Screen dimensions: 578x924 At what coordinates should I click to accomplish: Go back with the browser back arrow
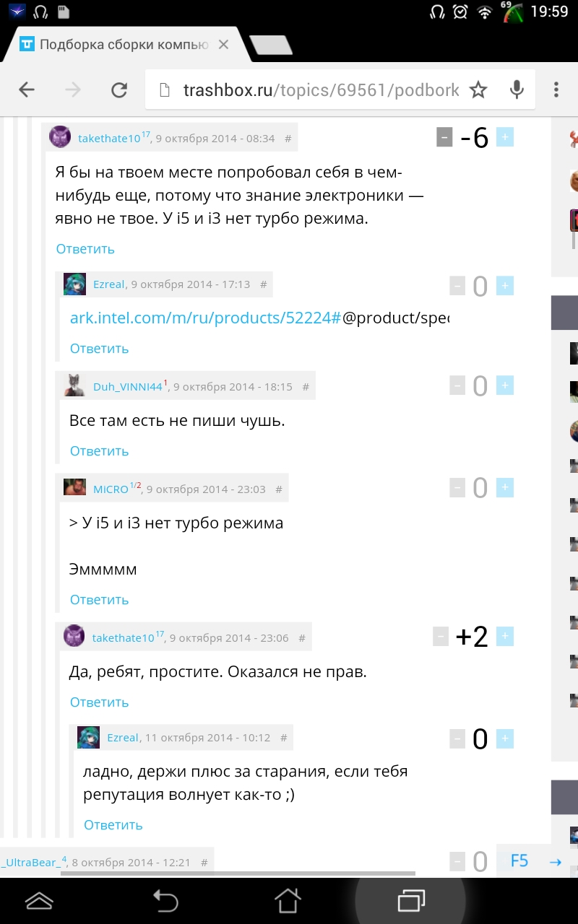coord(27,90)
